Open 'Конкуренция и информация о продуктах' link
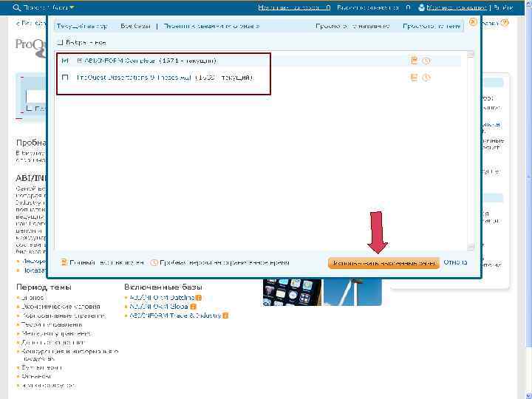Viewport: 532px width, 399px height. point(69,355)
